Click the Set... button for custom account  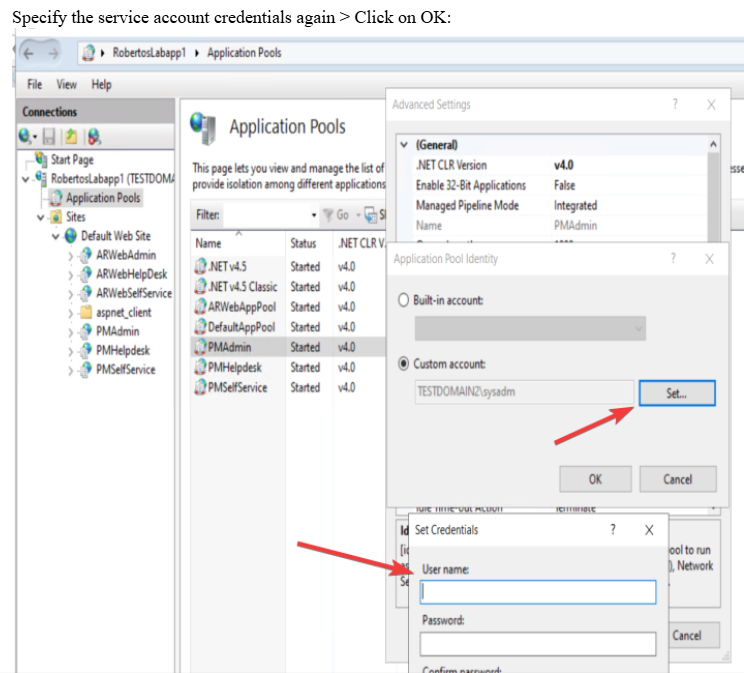tap(677, 393)
